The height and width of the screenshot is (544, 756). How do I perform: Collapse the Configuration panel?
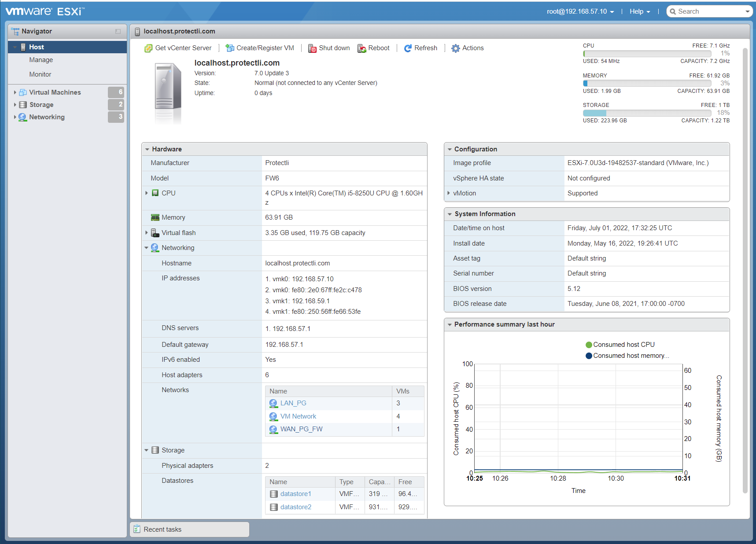tap(450, 150)
